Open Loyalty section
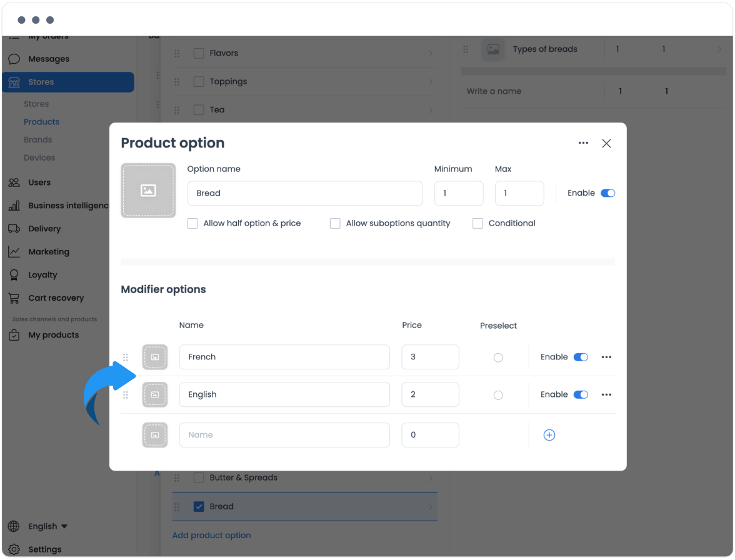 click(42, 275)
